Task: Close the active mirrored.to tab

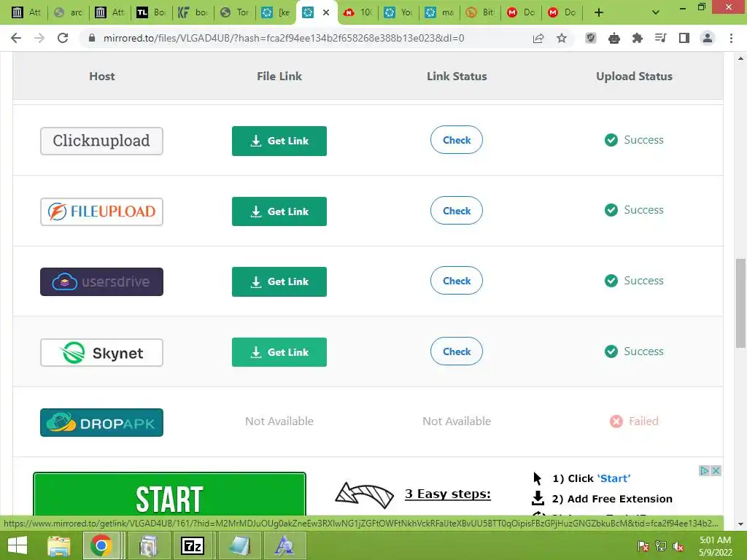Action: (326, 12)
